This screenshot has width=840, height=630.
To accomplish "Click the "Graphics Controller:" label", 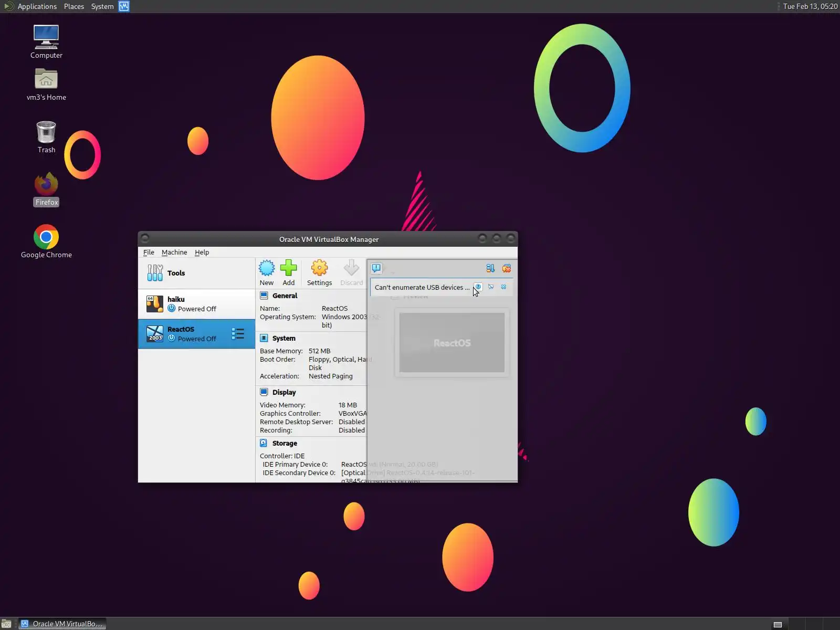I will point(290,413).
